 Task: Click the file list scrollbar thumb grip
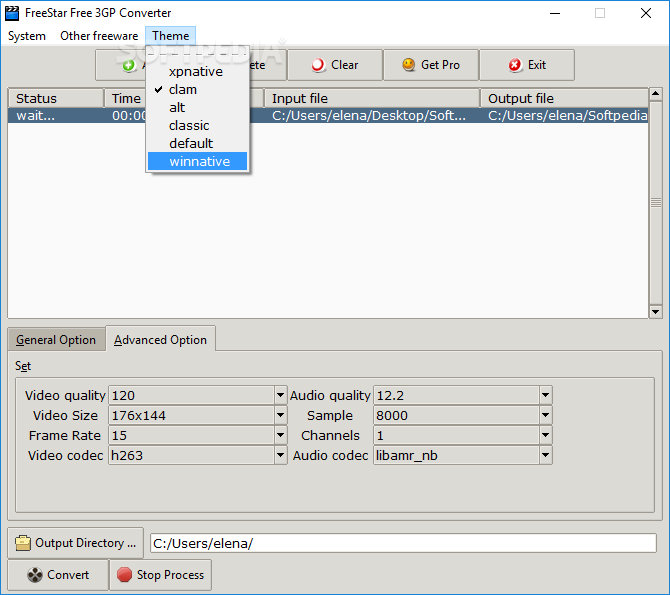tap(655, 203)
